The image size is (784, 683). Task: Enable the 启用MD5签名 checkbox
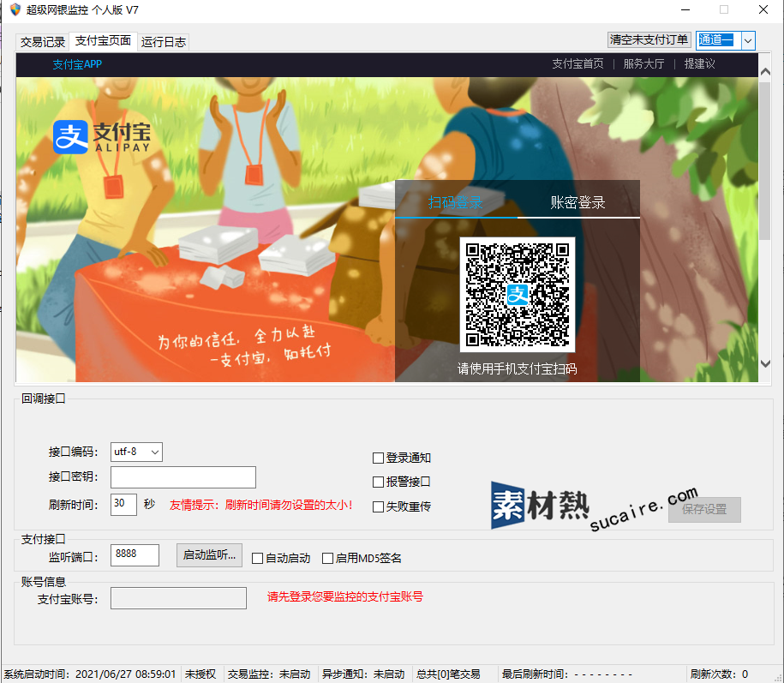tap(327, 559)
